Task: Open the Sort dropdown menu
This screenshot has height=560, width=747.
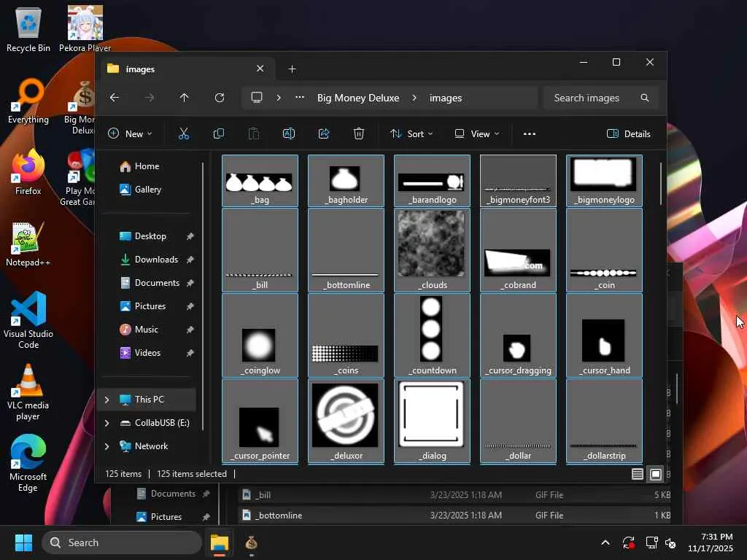Action: pyautogui.click(x=411, y=133)
